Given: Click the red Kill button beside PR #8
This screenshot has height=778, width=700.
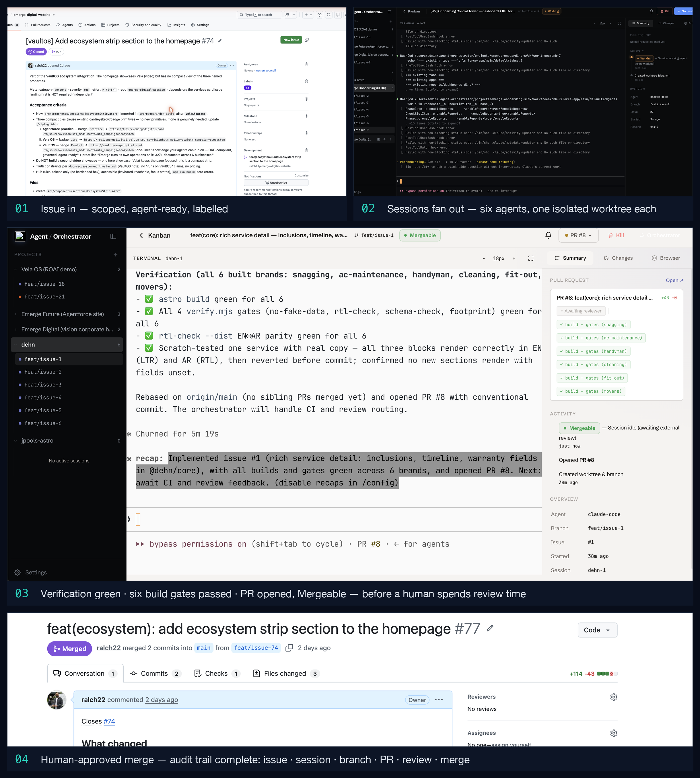Looking at the screenshot, I should [x=616, y=235].
